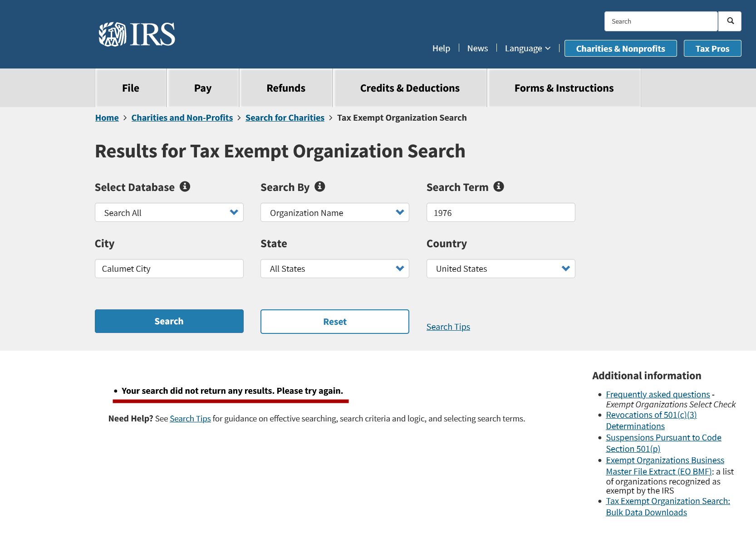Open the Search Term info icon
Screen dimensions: 756x538
pyautogui.click(x=499, y=186)
